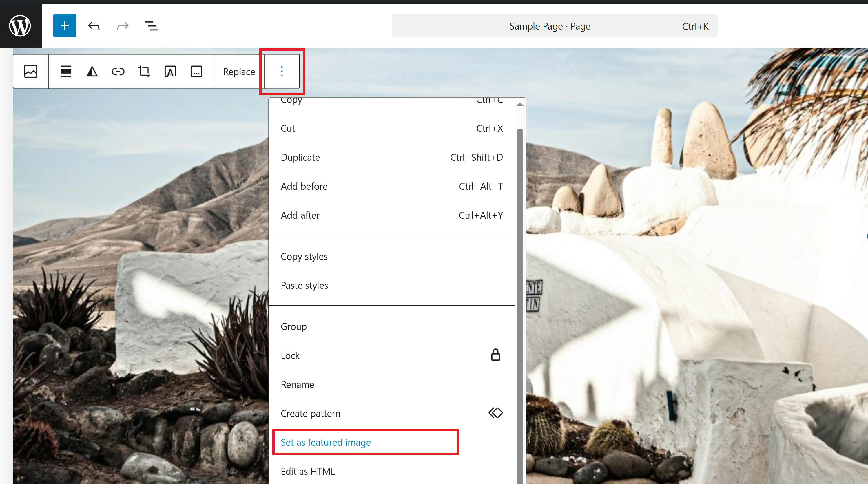Add text over the image
The height and width of the screenshot is (484, 868).
[170, 72]
